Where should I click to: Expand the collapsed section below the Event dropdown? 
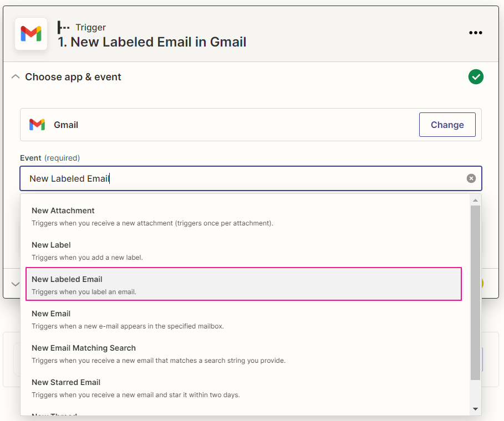pos(15,284)
